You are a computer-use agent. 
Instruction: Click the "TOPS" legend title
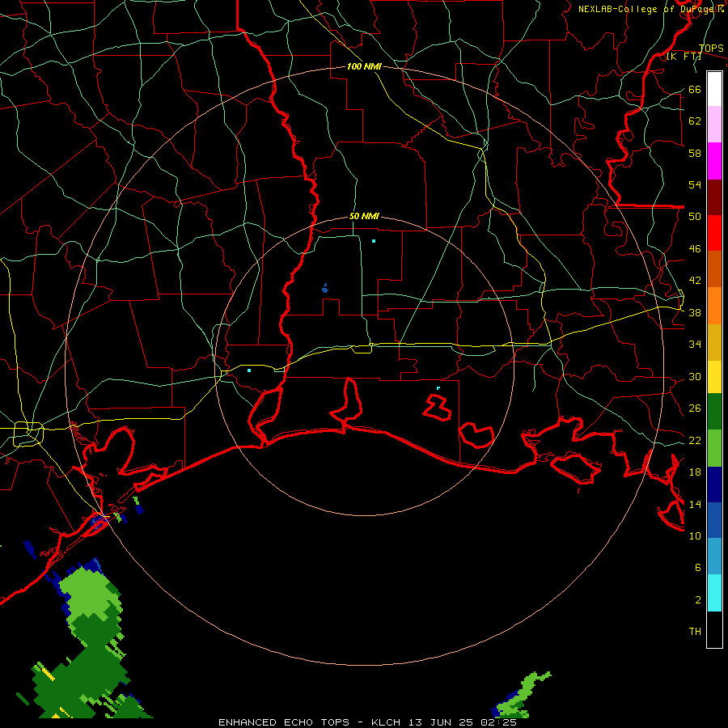coord(711,49)
